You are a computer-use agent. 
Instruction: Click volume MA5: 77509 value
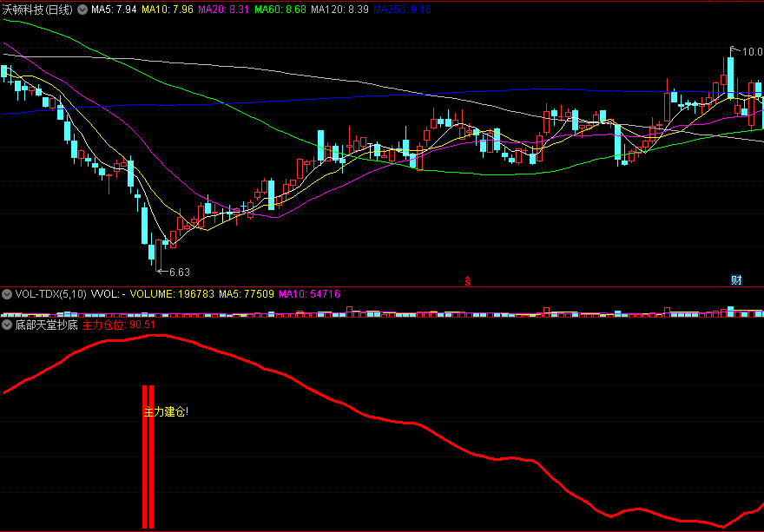point(246,293)
